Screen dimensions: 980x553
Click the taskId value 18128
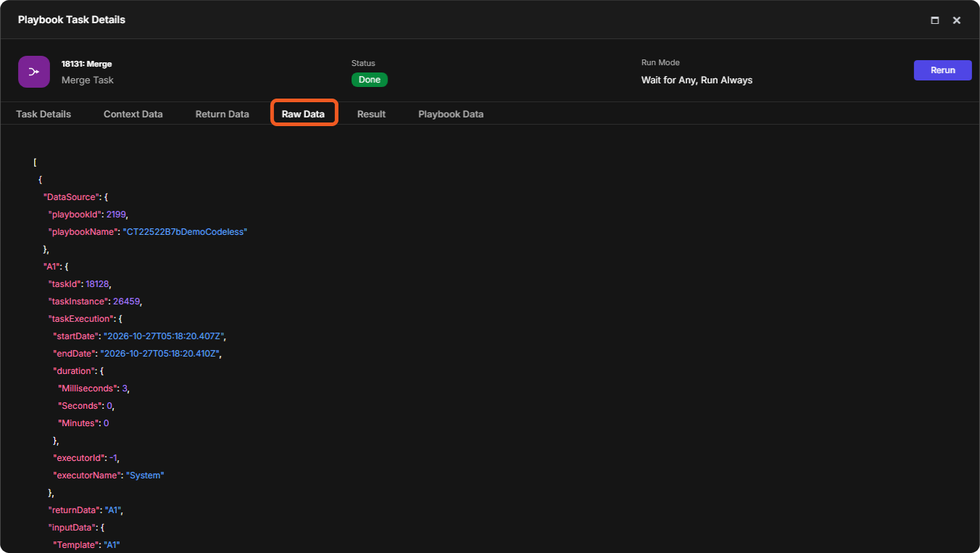point(98,284)
